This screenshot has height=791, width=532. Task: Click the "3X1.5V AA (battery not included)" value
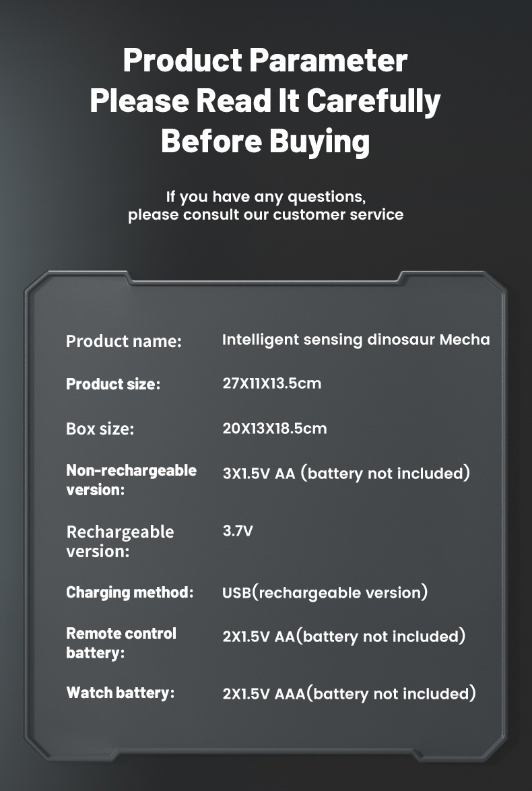[345, 473]
